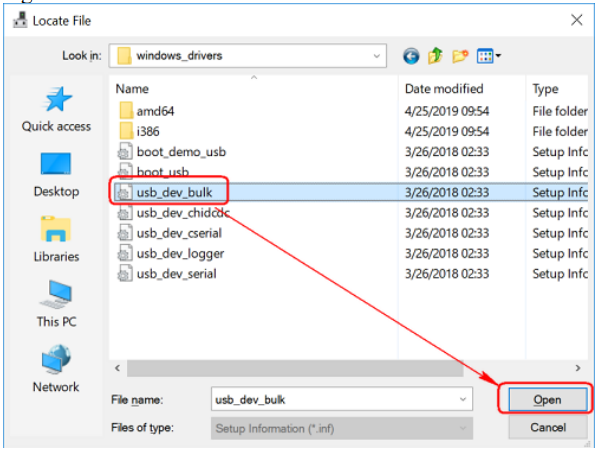Open Desktop location in sidebar
The width and height of the screenshot is (595, 452).
pos(56,175)
